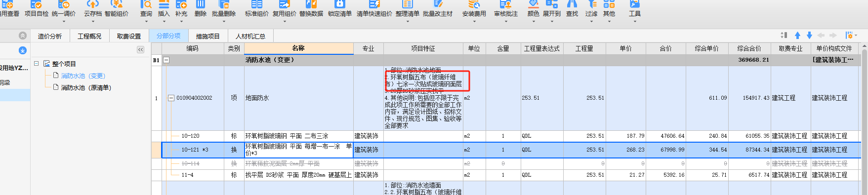Move row down with blue down arrow
Viewport: 868px width, 195px height.
coord(809,36)
